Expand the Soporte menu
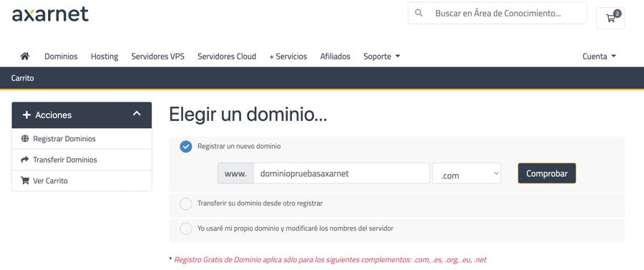This screenshot has width=644, height=270. pos(381,57)
